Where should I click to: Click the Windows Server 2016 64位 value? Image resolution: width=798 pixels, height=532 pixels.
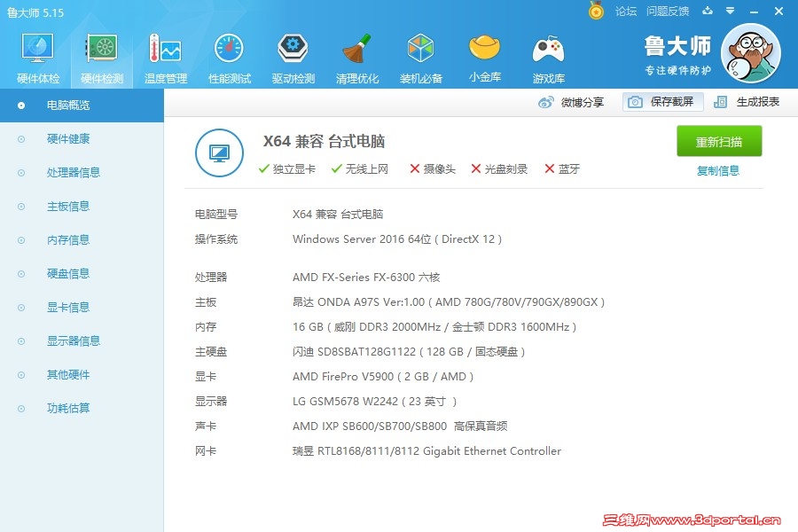coord(397,239)
